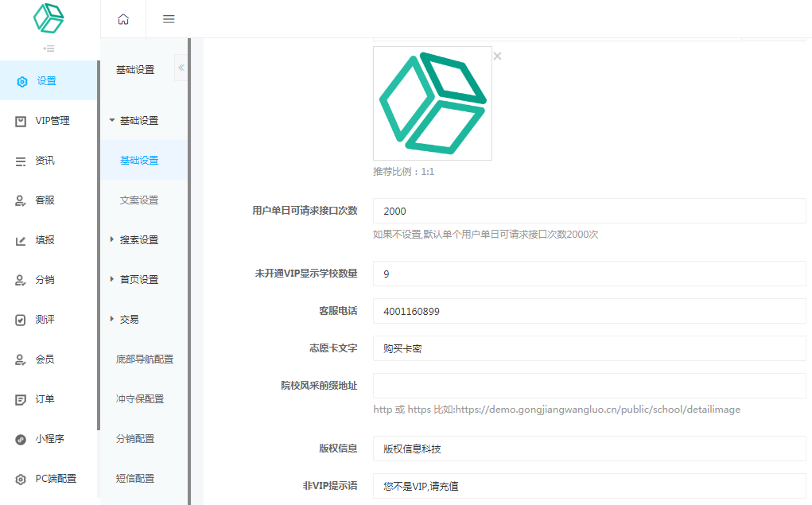This screenshot has height=505, width=812.
Task: Open the 会员 menu item
Action: point(49,359)
